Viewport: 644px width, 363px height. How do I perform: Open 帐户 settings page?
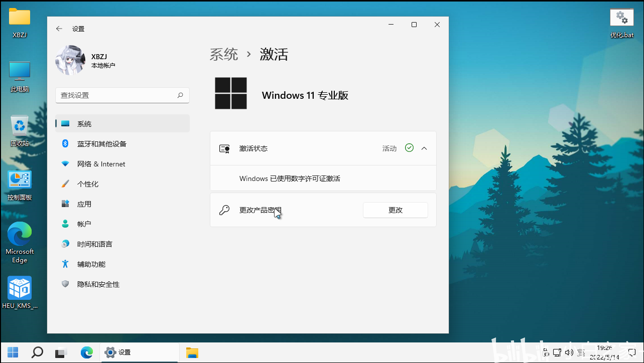pos(122,224)
